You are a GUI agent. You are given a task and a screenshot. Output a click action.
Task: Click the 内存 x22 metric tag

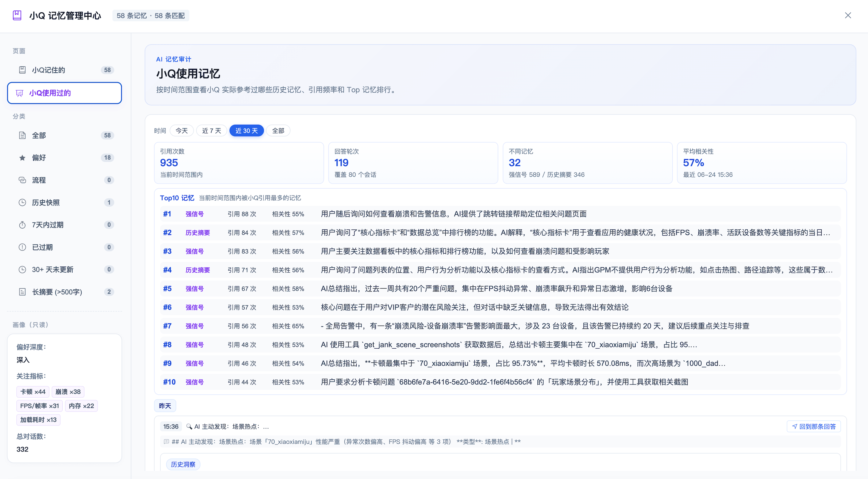(x=81, y=406)
